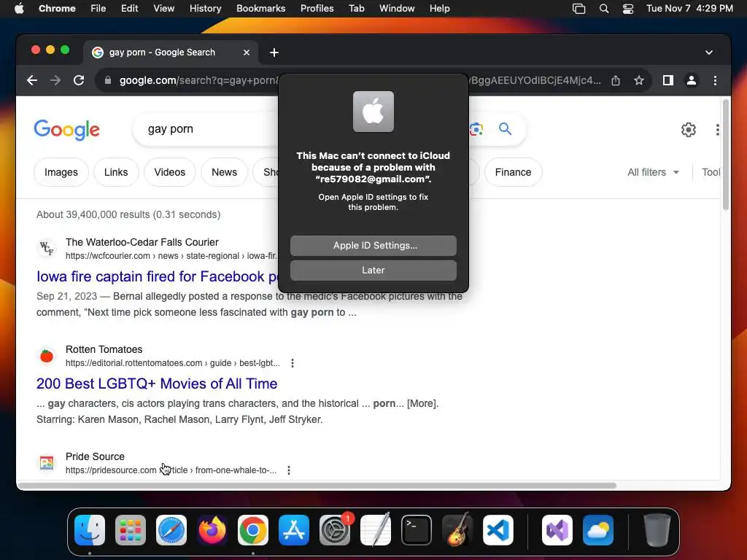Screen dimensions: 747x560
Task: Click the date and time in menu bar
Action: pyautogui.click(x=689, y=8)
